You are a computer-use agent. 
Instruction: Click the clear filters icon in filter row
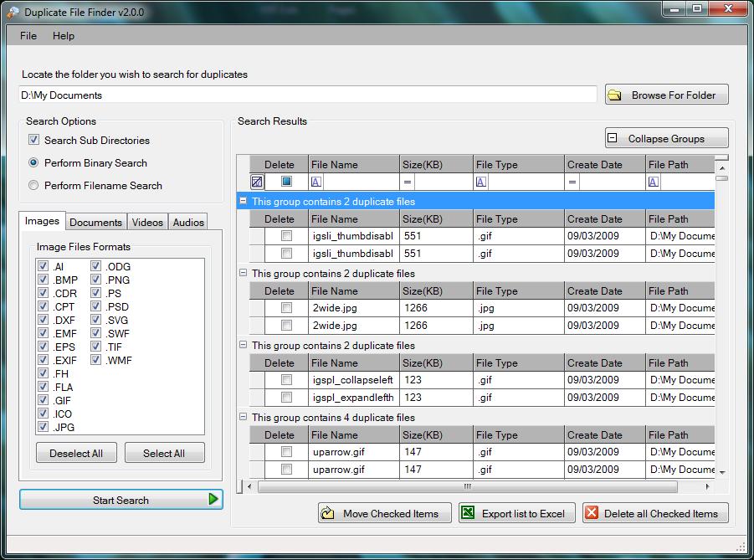(257, 182)
